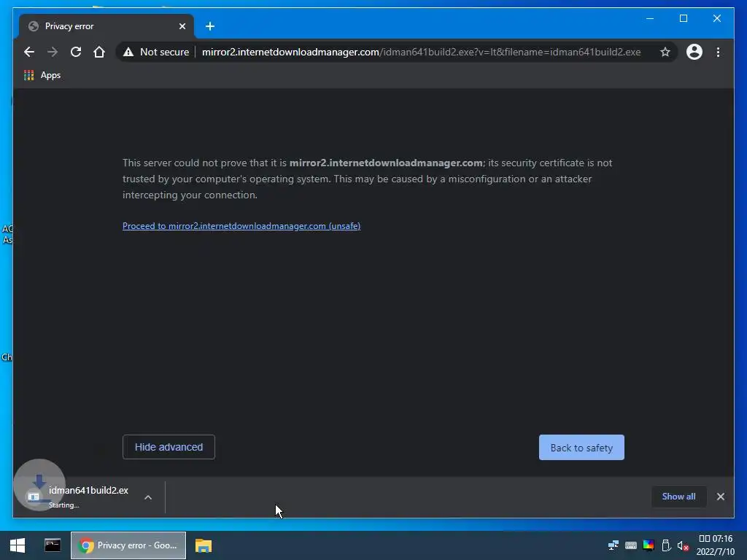
Task: Open Chrome's three-dot menu
Action: coord(718,52)
